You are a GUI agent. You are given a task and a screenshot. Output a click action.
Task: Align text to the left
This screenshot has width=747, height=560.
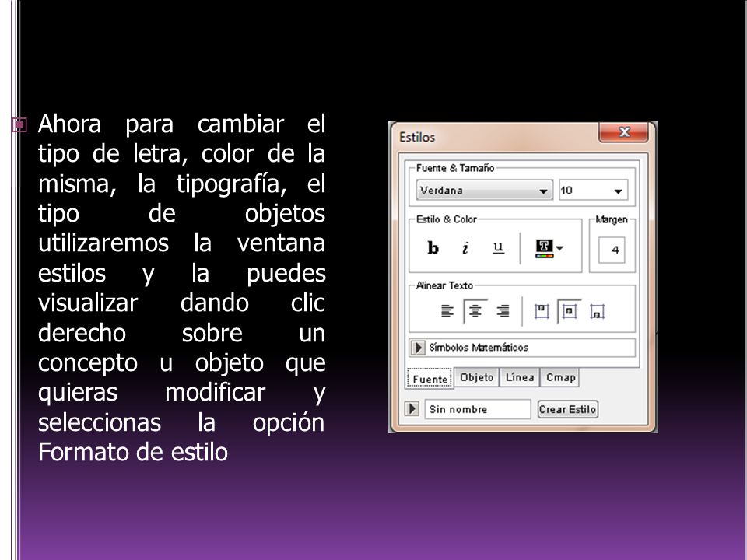(x=447, y=311)
